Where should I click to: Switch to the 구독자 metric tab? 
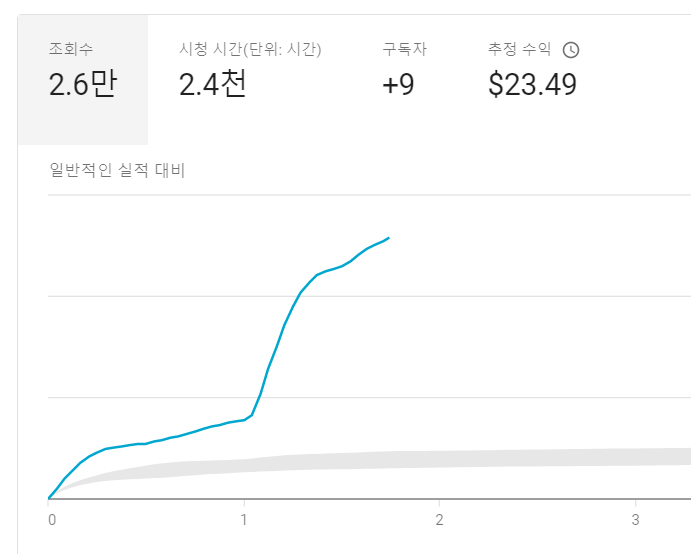pyautogui.click(x=404, y=80)
